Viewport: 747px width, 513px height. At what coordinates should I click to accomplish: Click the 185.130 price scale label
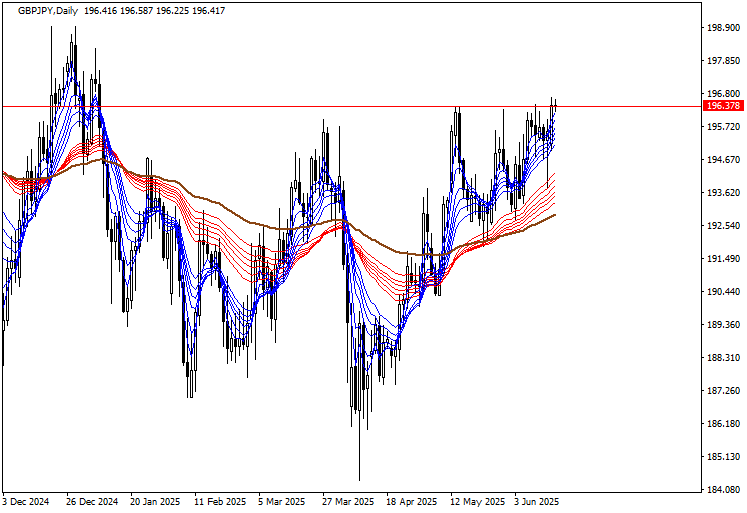723,457
